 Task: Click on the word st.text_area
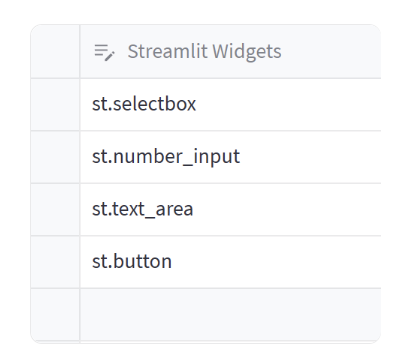coord(143,209)
